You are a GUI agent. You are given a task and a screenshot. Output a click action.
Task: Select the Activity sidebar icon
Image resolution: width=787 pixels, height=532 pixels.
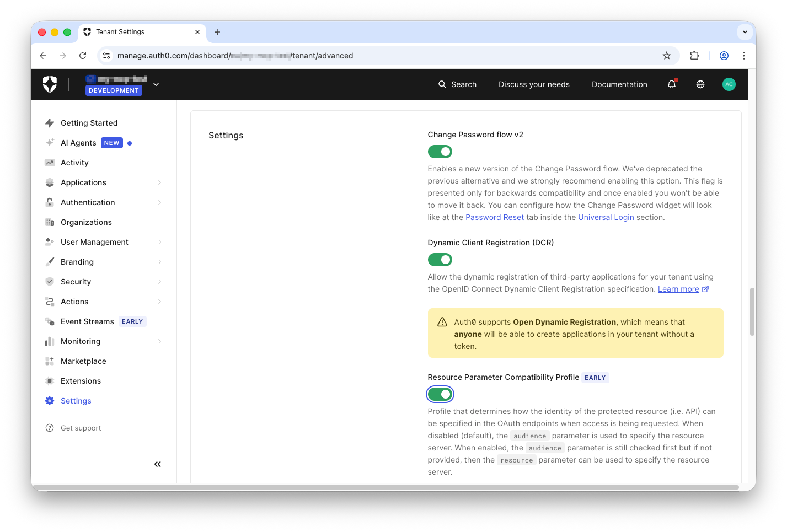click(x=50, y=163)
